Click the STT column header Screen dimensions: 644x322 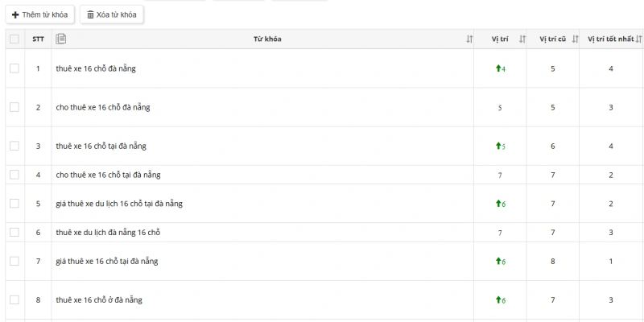click(38, 39)
